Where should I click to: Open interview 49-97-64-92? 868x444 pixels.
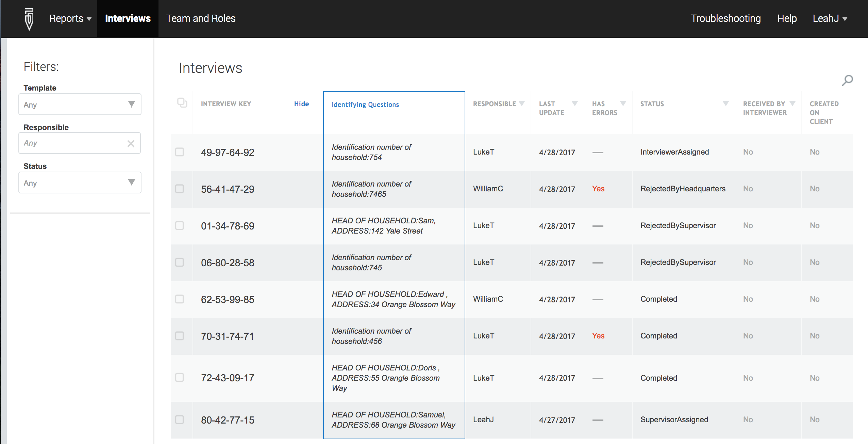[228, 152]
